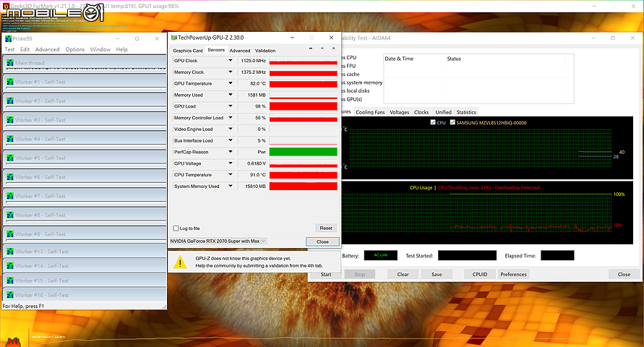The width and height of the screenshot is (644, 347).
Task: Click the yellow warning icon in GPU-Z notice
Action: tap(180, 262)
